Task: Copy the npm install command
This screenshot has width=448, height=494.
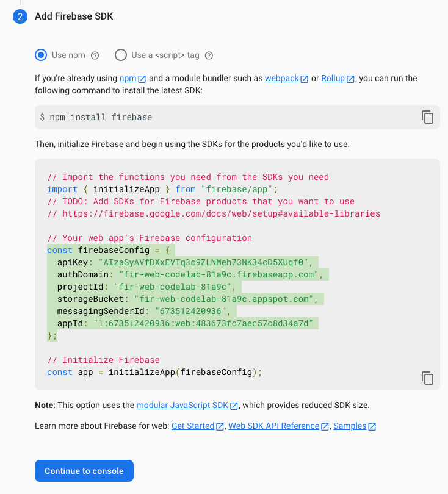Action: [427, 117]
